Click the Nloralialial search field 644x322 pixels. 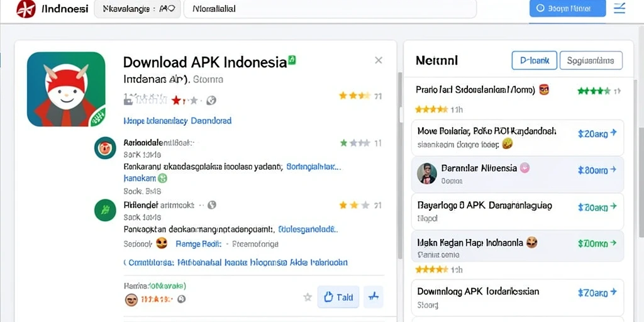tap(330, 9)
